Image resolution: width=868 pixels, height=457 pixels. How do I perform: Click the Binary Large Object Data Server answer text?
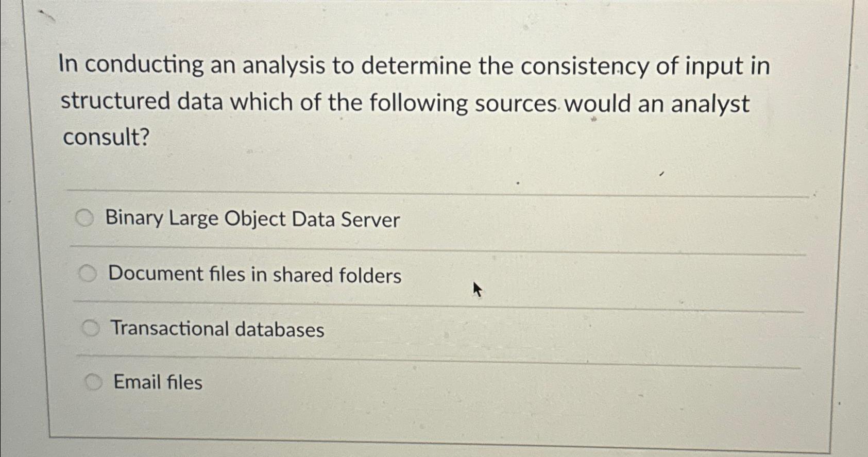(x=252, y=219)
